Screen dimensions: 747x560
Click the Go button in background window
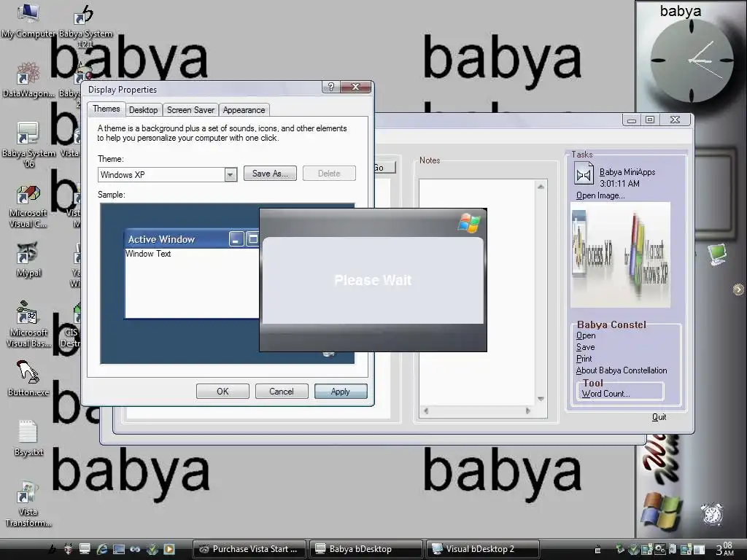pos(385,168)
